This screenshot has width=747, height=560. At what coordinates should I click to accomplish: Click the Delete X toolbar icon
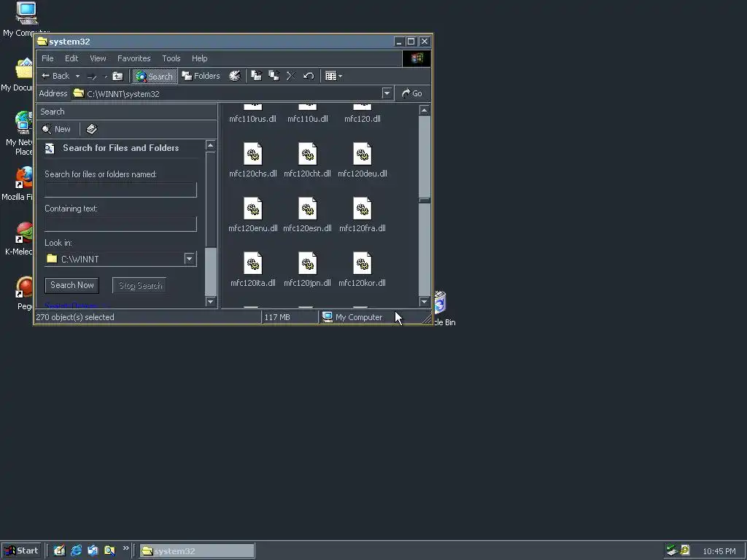pyautogui.click(x=290, y=76)
